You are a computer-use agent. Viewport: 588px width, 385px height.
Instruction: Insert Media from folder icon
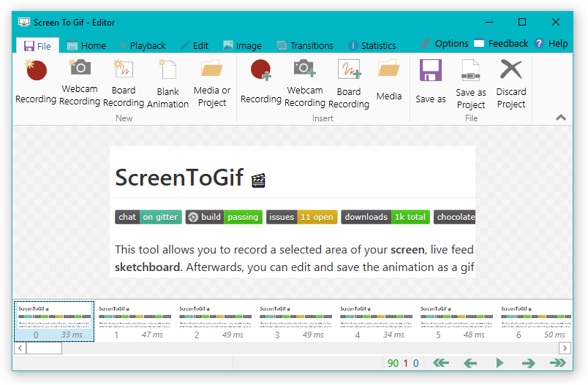389,81
